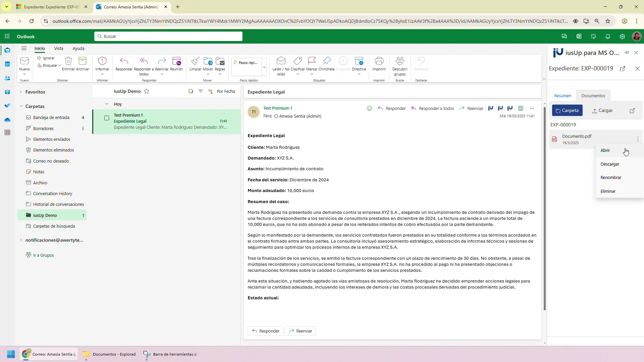This screenshot has width=644, height=362.
Task: Click the Limpiar broom icon in ribbon
Action: point(195,61)
